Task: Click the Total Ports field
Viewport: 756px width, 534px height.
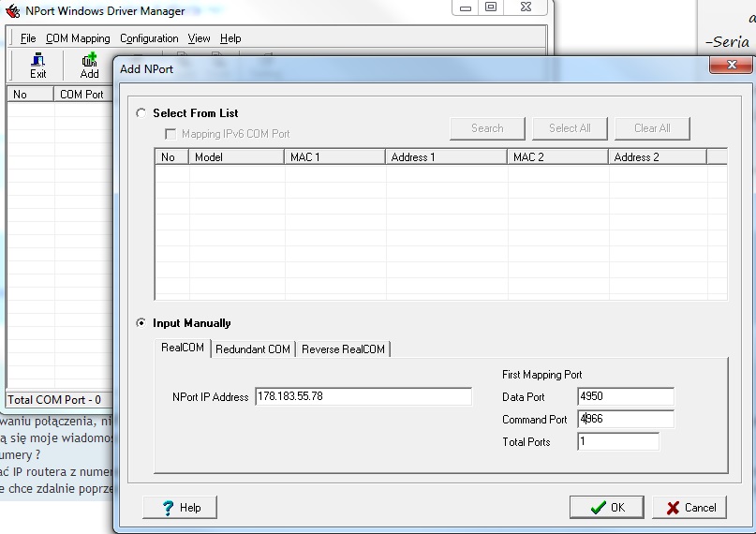Action: (x=618, y=441)
